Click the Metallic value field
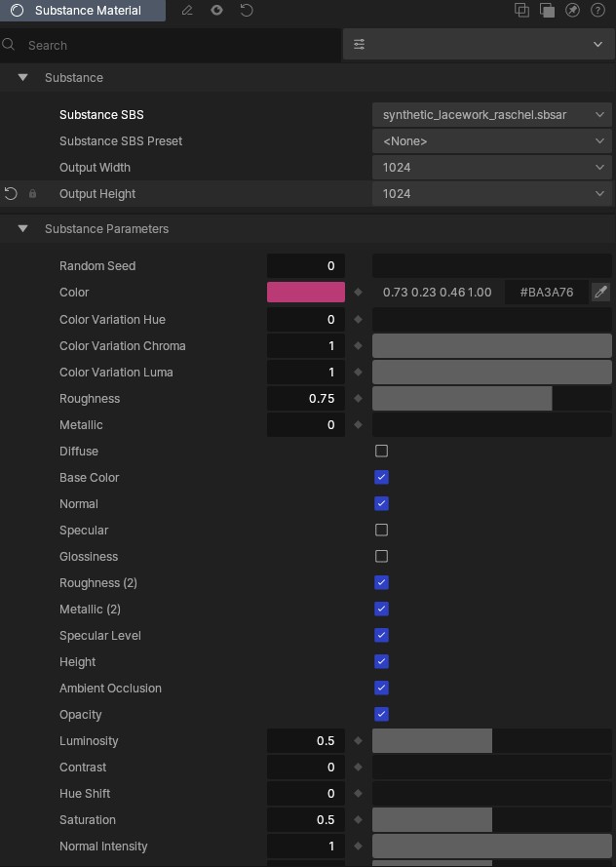 point(305,424)
